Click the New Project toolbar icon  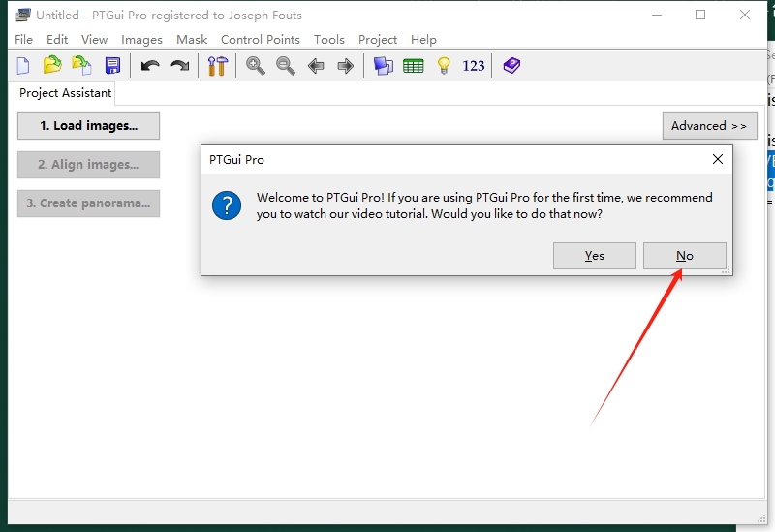coord(23,66)
